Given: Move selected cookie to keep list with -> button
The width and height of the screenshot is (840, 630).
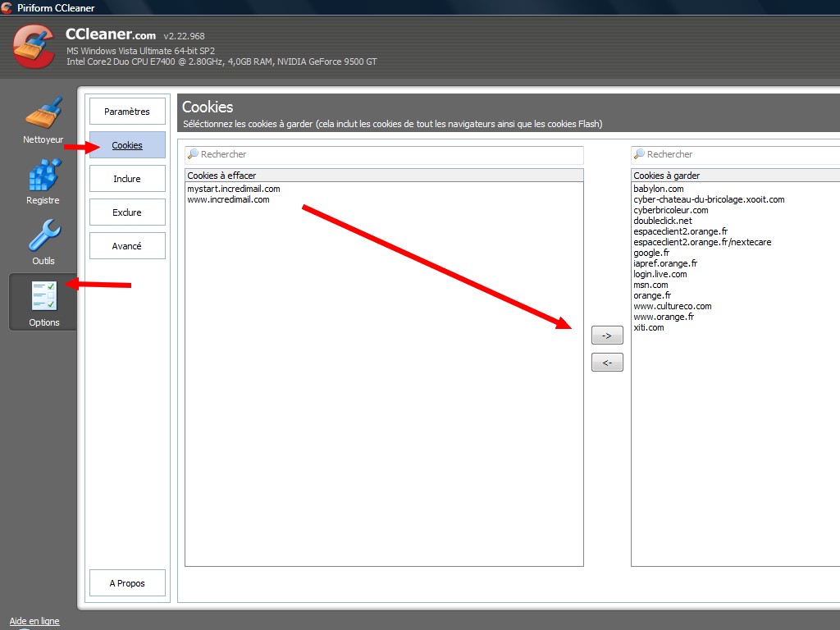Looking at the screenshot, I should tap(607, 336).
